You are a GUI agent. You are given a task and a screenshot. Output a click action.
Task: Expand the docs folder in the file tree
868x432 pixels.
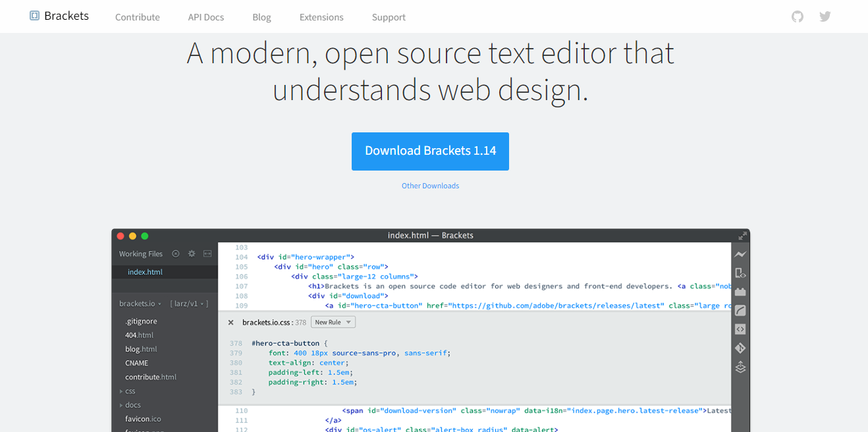pyautogui.click(x=132, y=404)
